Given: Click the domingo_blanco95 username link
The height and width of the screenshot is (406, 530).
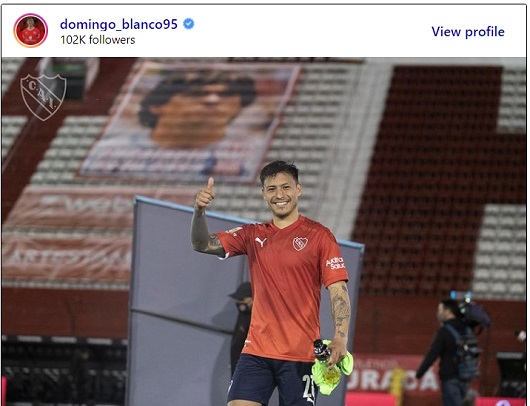Looking at the screenshot, I should click(x=119, y=24).
